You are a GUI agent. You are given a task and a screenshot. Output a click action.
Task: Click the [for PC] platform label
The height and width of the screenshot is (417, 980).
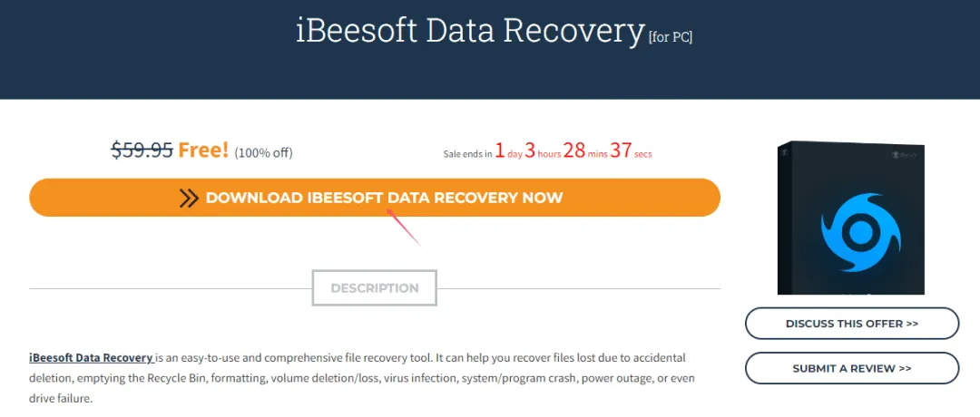point(671,37)
